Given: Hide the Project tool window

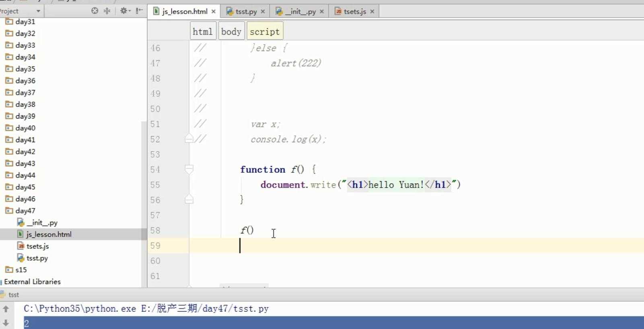Looking at the screenshot, I should [x=139, y=11].
